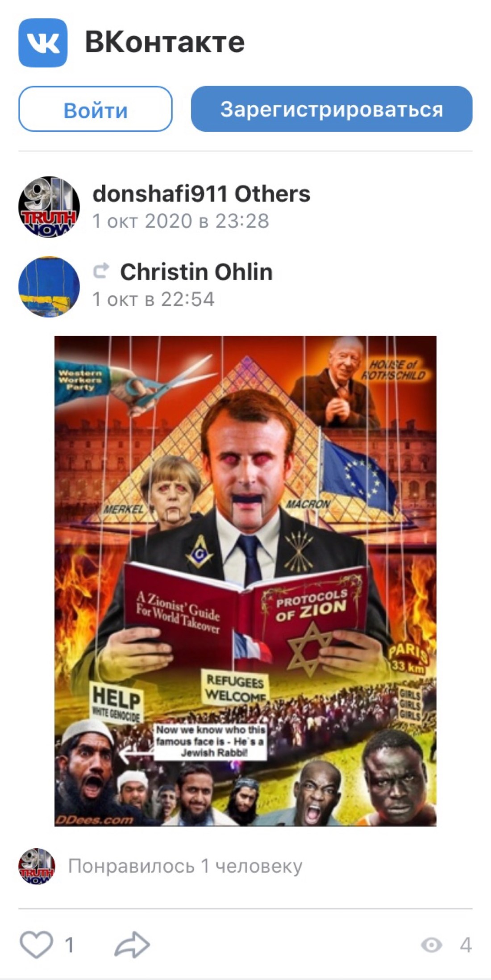Image resolution: width=491 pixels, height=980 pixels.
Task: Open Christin Ohlin's profile avatar
Action: (49, 287)
